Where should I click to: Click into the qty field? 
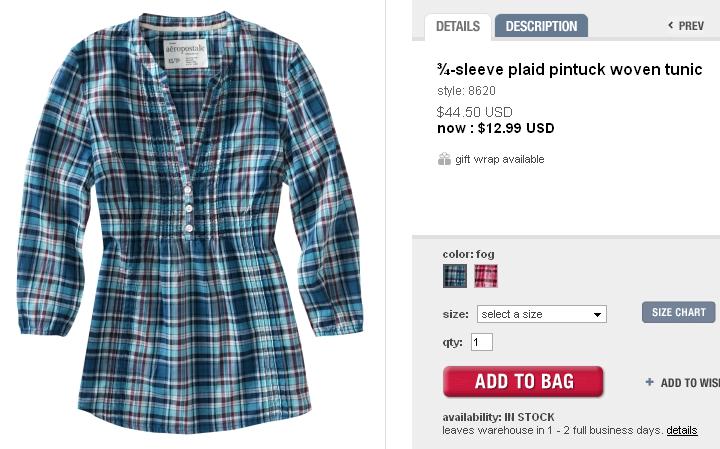tap(482, 342)
